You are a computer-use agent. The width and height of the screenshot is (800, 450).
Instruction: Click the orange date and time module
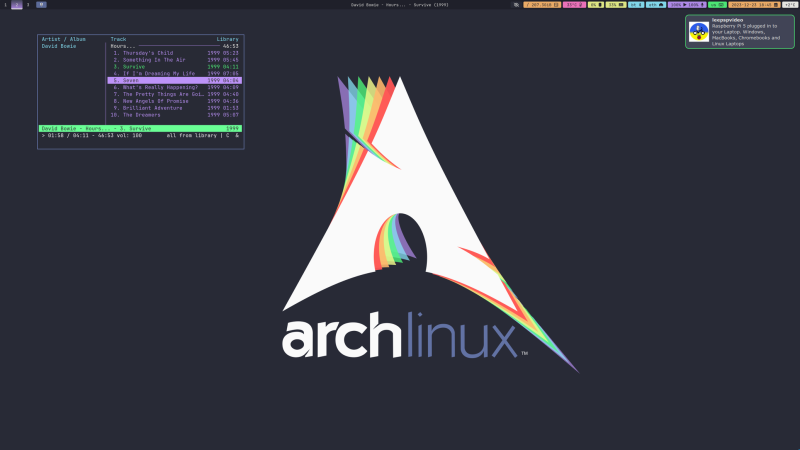coord(754,5)
